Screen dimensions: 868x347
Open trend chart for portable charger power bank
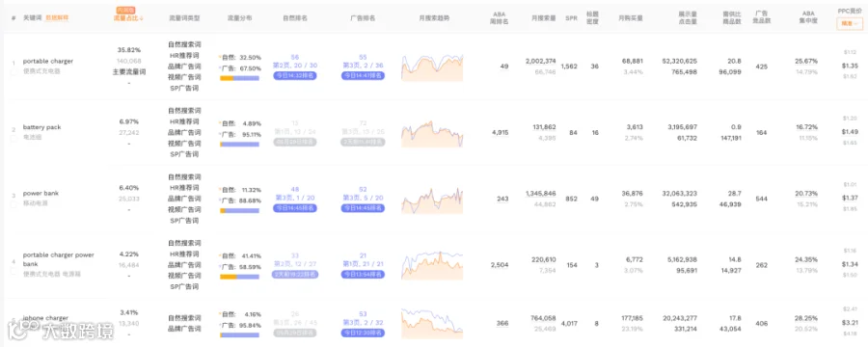tap(432, 266)
